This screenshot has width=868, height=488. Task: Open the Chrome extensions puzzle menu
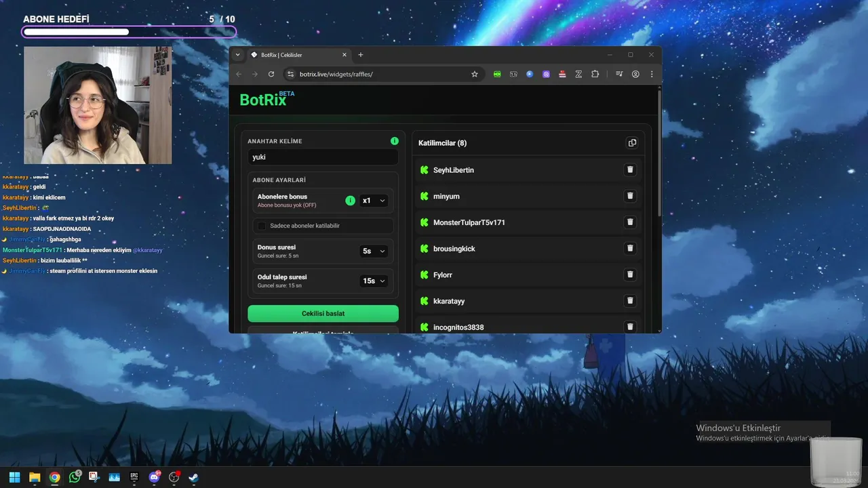(x=595, y=74)
